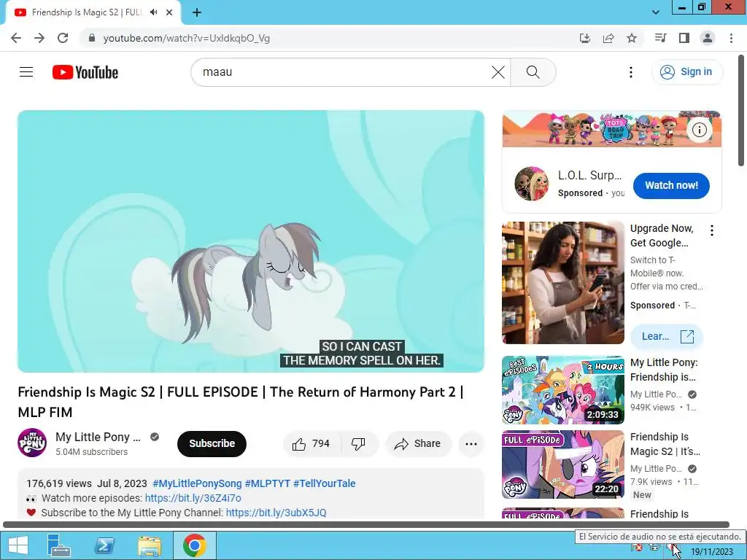This screenshot has height=560, width=747.
Task: Follow the bit.ly/36Z4i7o link
Action: (x=193, y=498)
